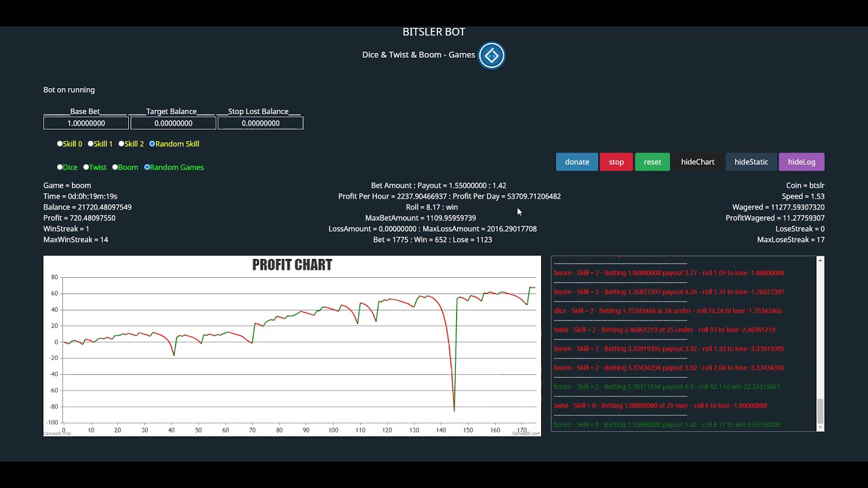Click the blue donate button
This screenshot has height=488, width=868.
tap(577, 162)
